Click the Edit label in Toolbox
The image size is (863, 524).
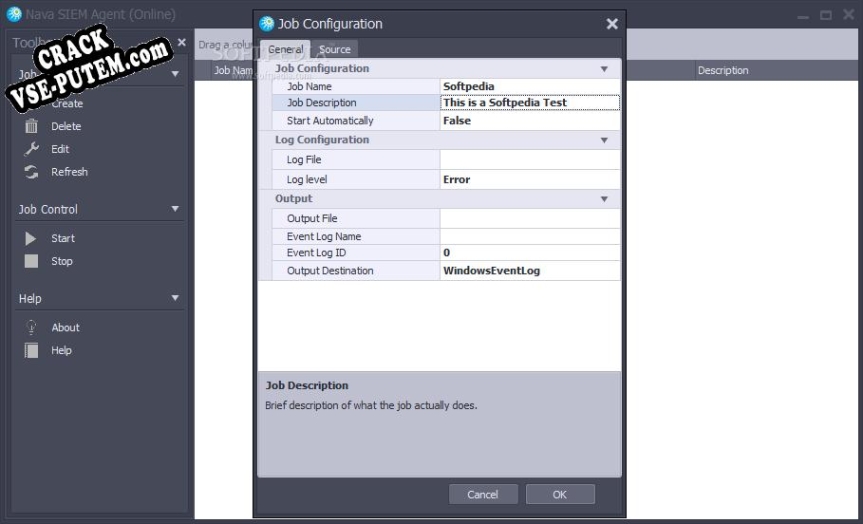60,149
